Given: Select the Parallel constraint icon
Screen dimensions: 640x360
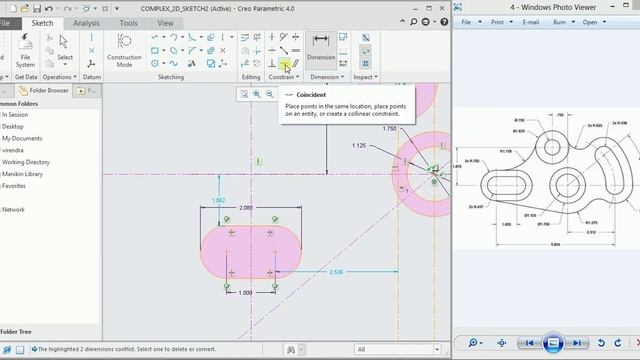Looking at the screenshot, I should 296,63.
